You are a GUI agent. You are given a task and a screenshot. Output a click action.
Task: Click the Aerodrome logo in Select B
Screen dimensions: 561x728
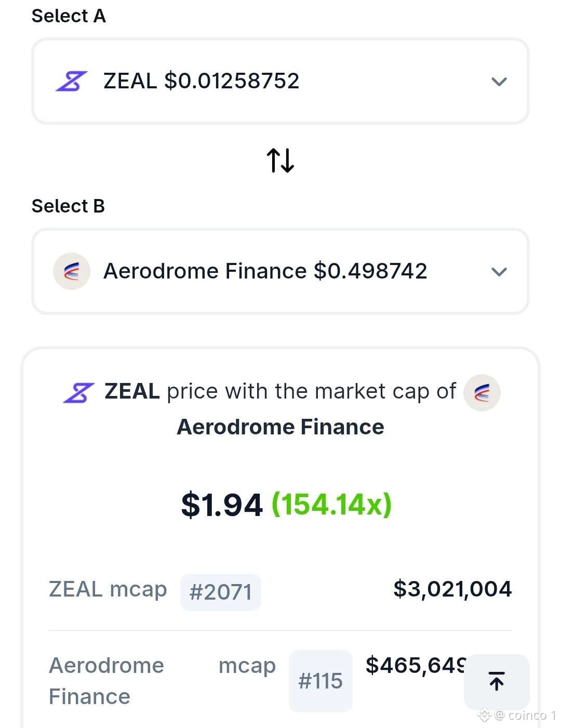72,271
